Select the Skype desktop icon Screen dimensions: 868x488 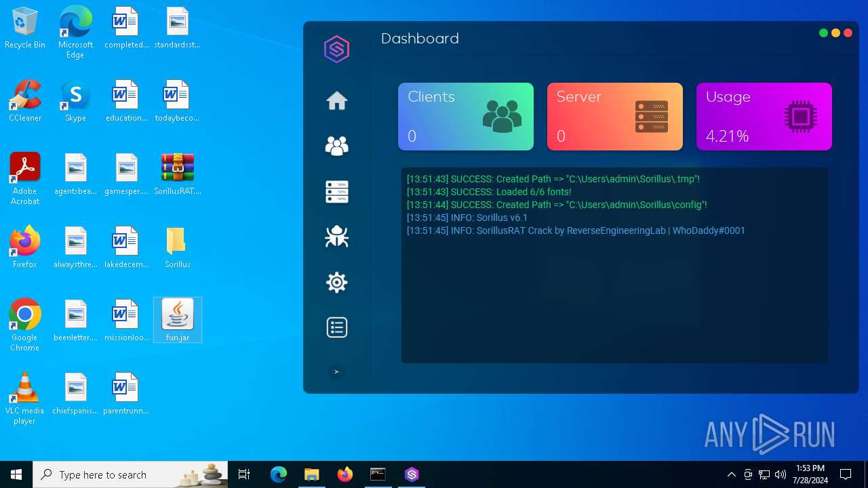[x=75, y=101]
